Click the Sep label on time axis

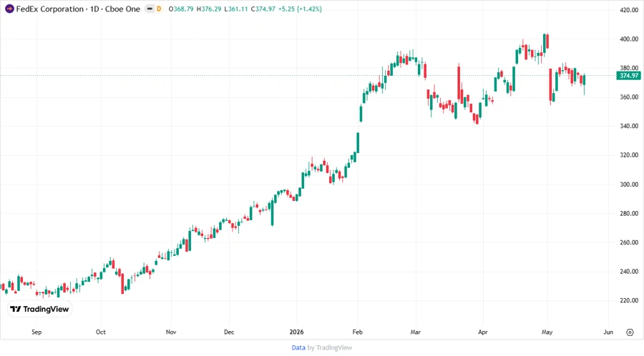click(36, 332)
